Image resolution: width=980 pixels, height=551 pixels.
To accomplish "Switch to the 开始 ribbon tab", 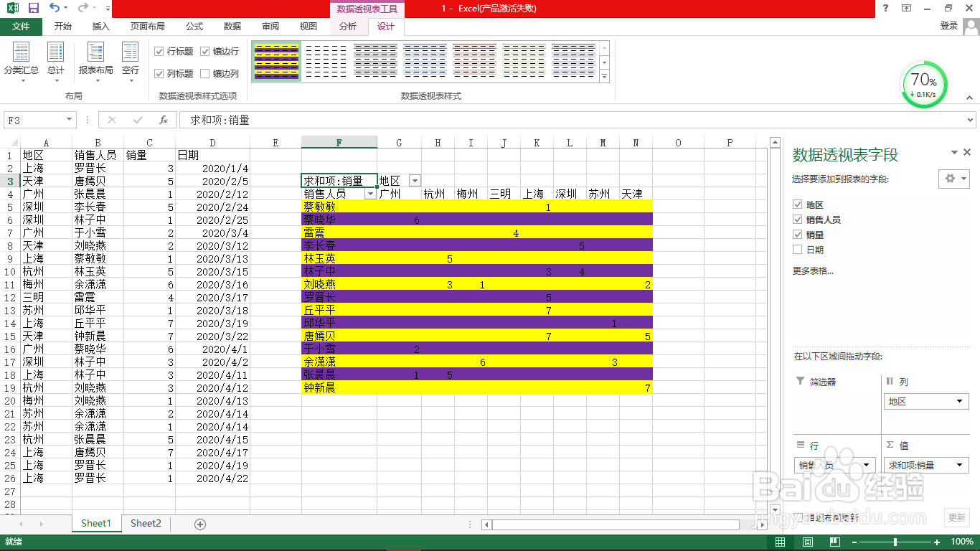I will (x=63, y=27).
